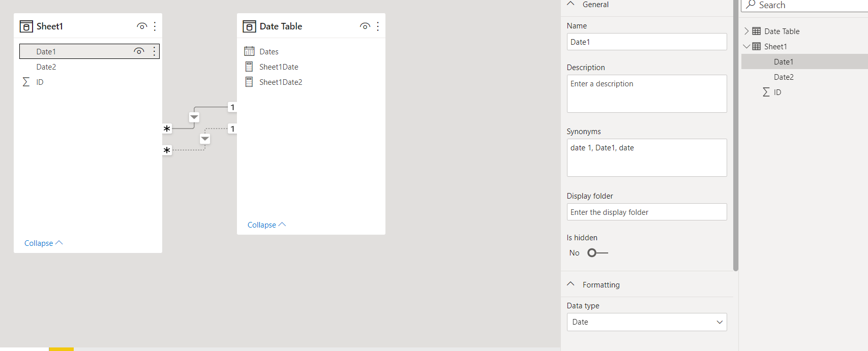
Task: Select Date2 field in Fields pane
Action: 804,77
